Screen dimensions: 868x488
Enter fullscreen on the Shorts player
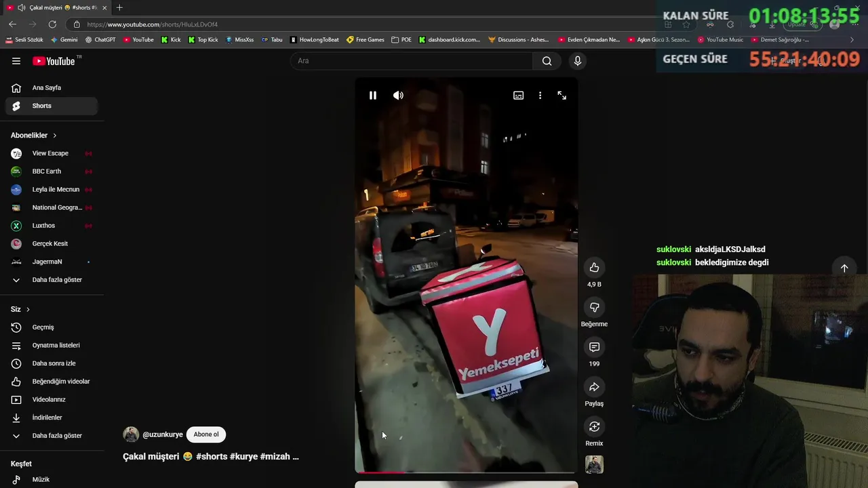[561, 96]
